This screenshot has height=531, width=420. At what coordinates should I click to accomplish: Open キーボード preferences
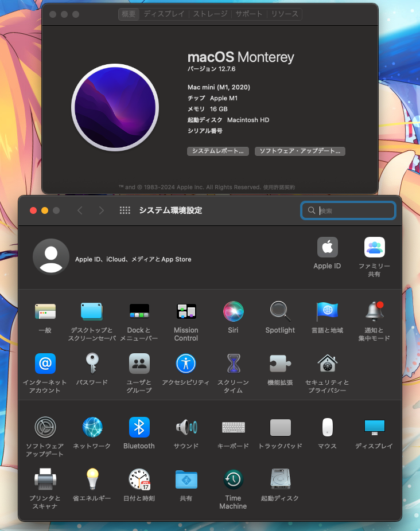point(233,427)
